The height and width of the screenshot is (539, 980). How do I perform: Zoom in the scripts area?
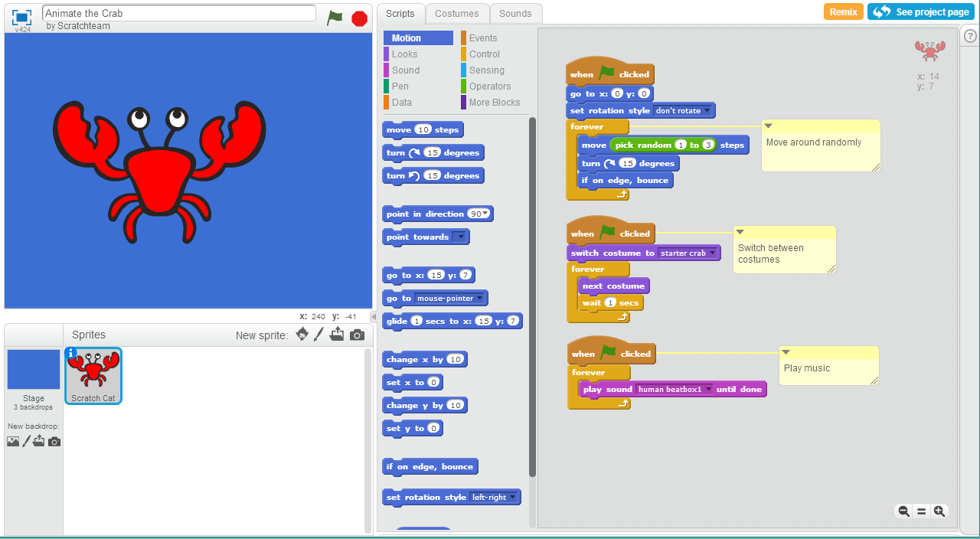pyautogui.click(x=939, y=511)
